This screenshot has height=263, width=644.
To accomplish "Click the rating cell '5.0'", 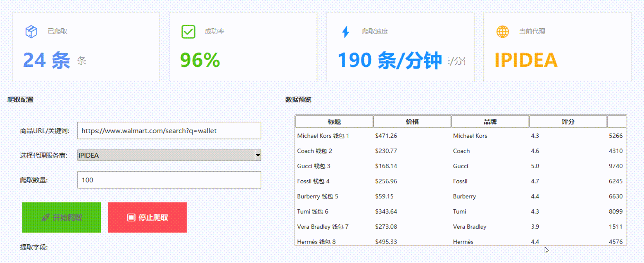I will tap(535, 166).
